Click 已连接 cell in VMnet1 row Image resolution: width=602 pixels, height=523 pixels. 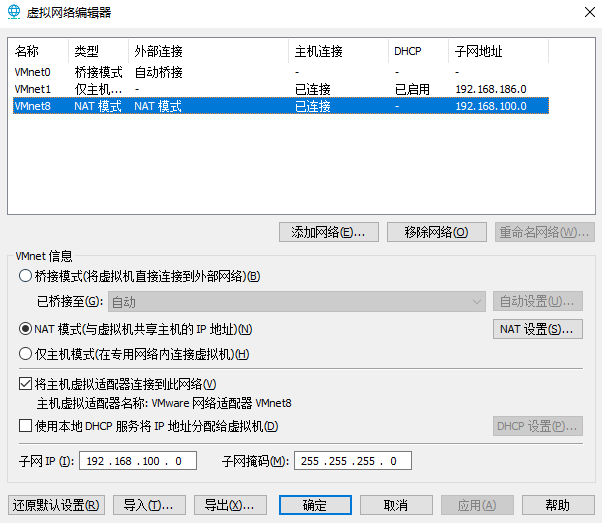313,89
